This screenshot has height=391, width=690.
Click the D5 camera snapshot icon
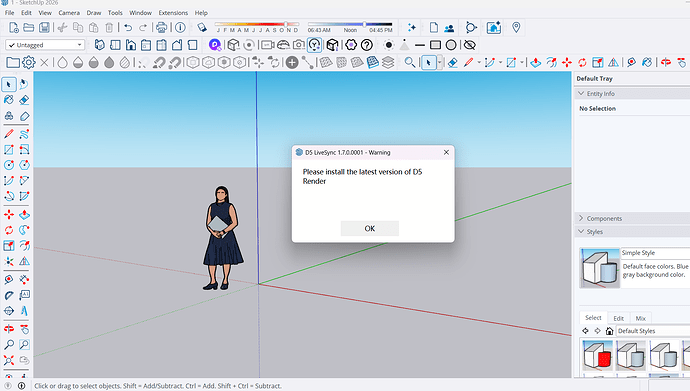point(298,45)
